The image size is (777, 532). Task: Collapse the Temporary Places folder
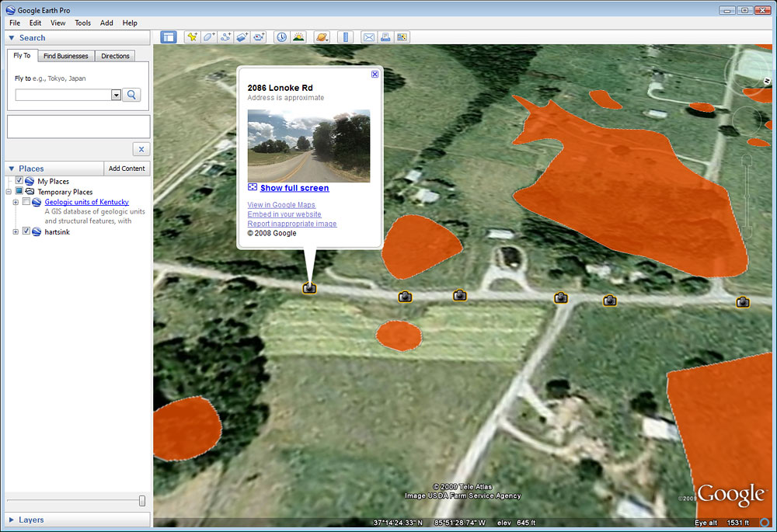point(9,192)
